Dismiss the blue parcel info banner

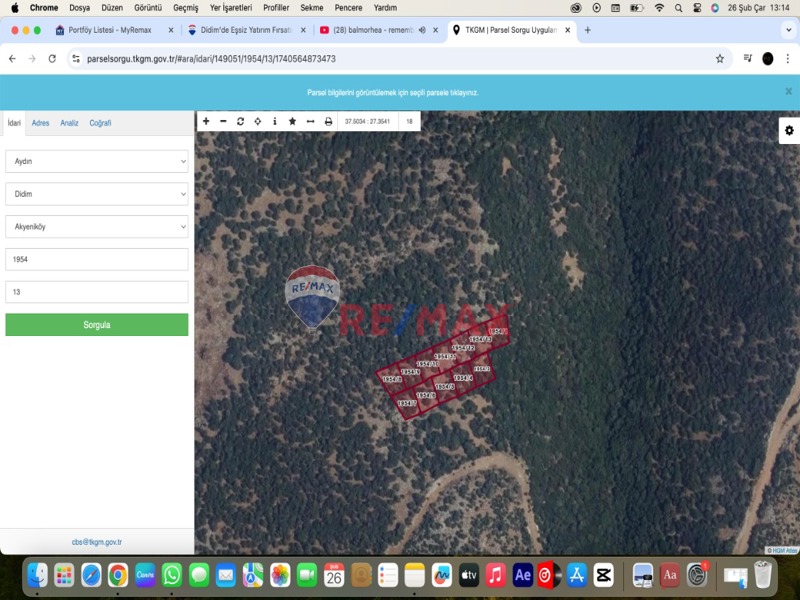[x=788, y=92]
